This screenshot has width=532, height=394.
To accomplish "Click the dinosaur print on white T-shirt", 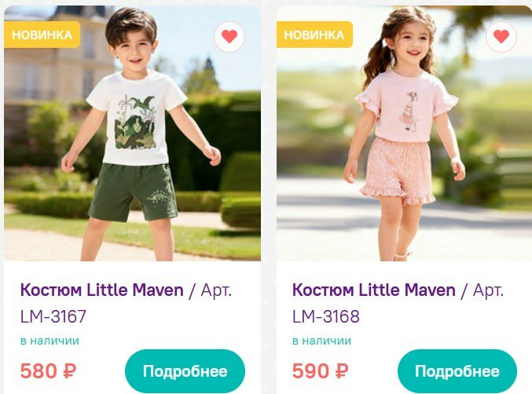I will pos(136,122).
